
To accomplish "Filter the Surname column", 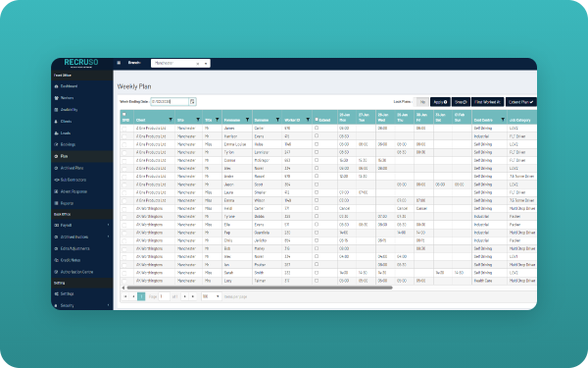I will (x=278, y=120).
